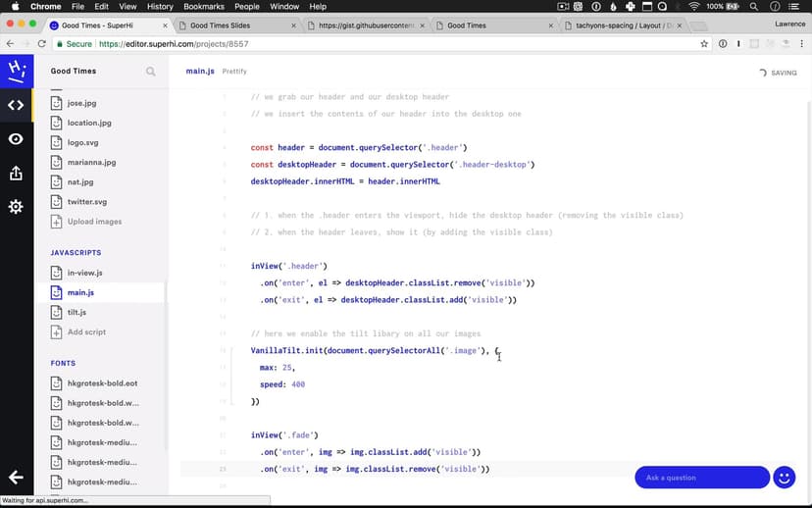
Task: Select hkgrotesk-bold.eot font file
Action: point(102,383)
